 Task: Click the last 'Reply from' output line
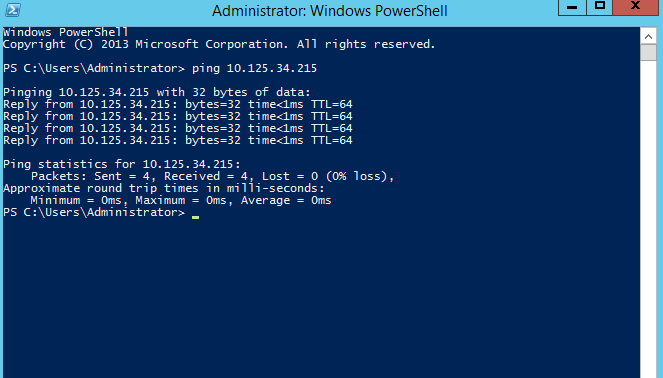click(x=178, y=140)
